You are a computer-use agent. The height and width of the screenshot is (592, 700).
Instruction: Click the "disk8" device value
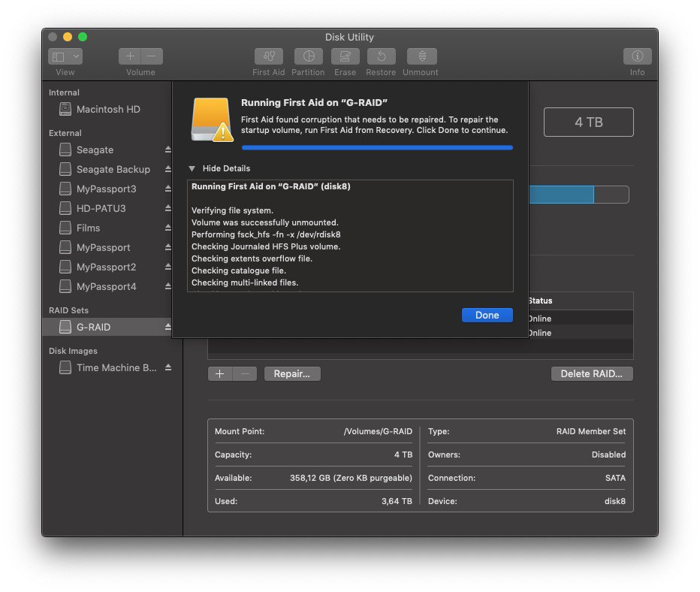614,501
